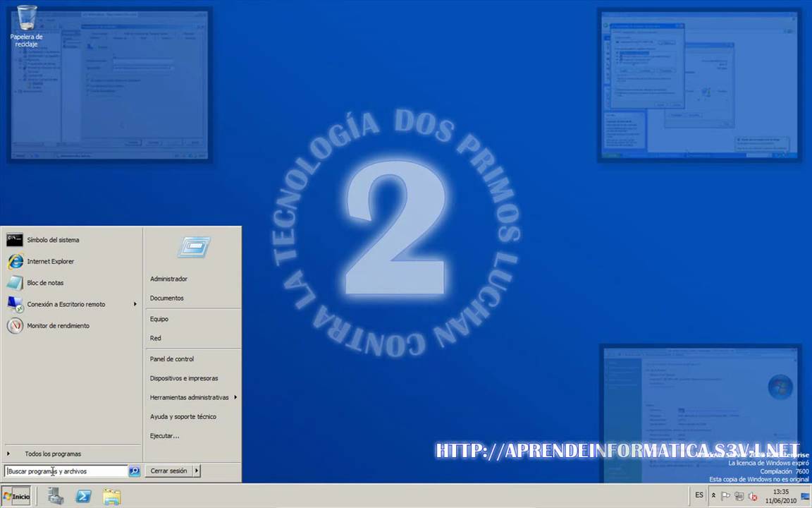812x508 pixels.
Task: Click the network tray icon
Action: pyautogui.click(x=739, y=496)
